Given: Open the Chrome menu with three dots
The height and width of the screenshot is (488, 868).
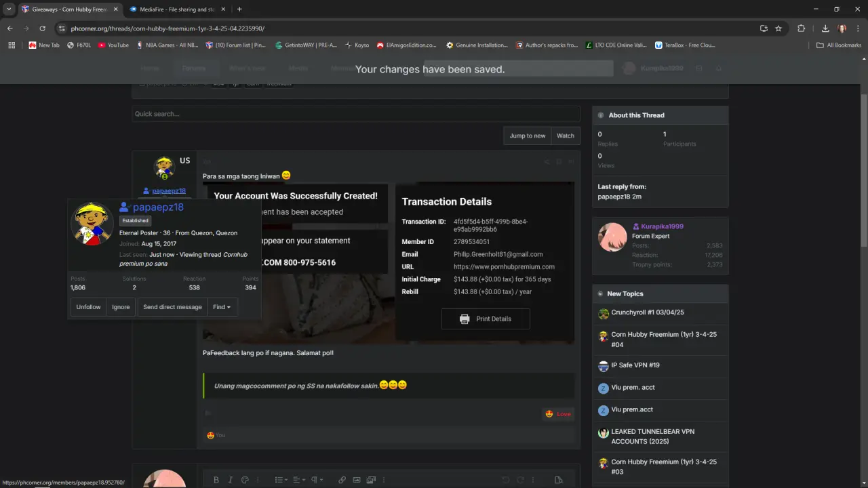Looking at the screenshot, I should [x=858, y=28].
